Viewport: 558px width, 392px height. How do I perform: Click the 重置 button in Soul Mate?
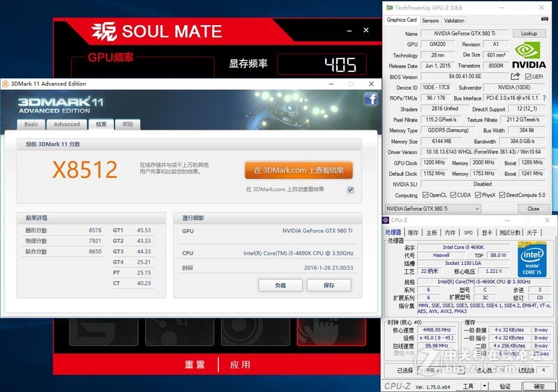click(195, 365)
